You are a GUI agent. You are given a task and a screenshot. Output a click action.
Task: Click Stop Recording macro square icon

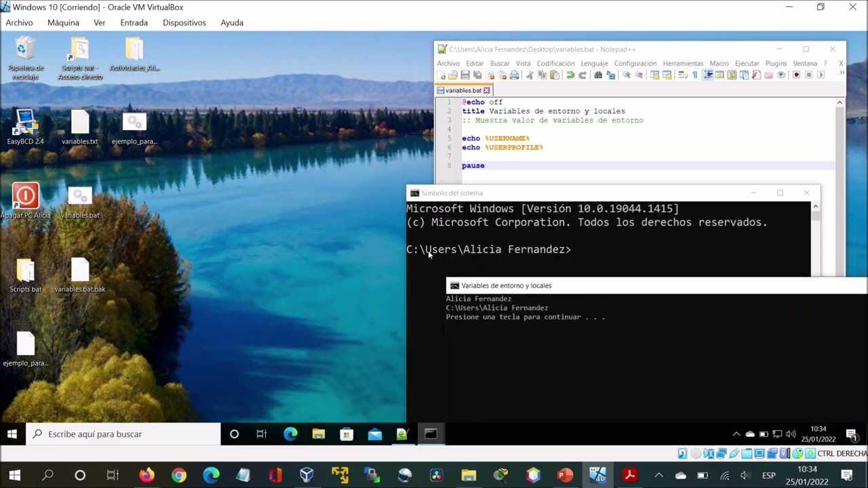[x=808, y=75]
